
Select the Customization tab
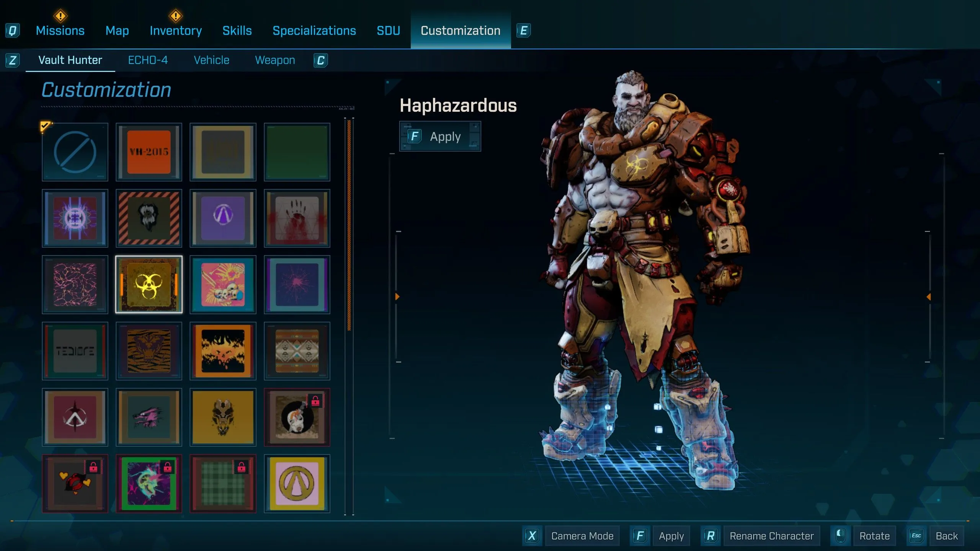(x=461, y=31)
